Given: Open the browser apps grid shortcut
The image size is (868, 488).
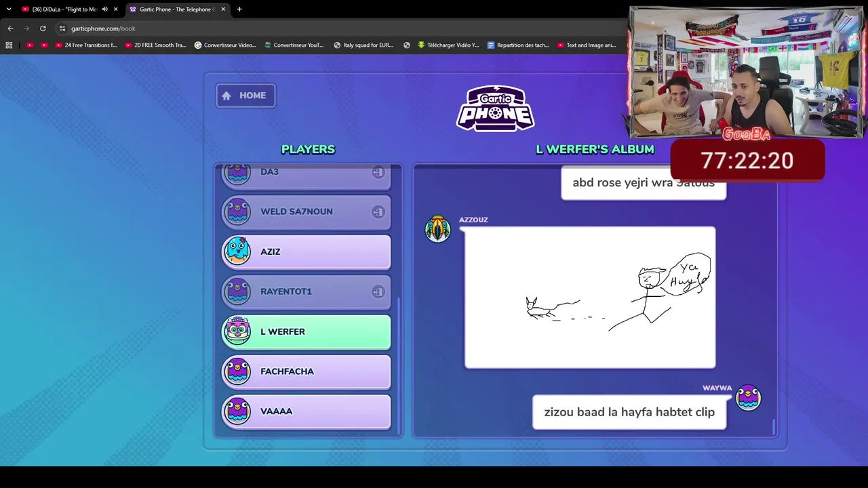Looking at the screenshot, I should point(9,45).
